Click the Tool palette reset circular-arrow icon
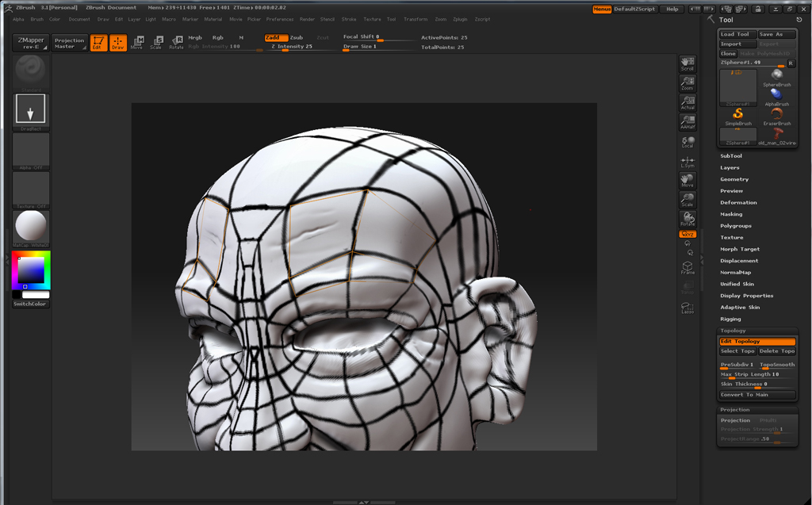The height and width of the screenshot is (505, 812). (x=799, y=19)
